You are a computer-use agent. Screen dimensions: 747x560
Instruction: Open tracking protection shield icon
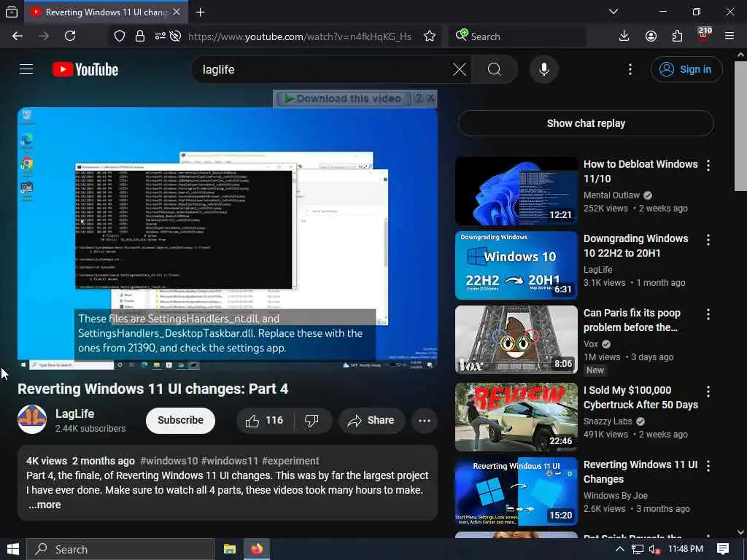pos(120,36)
